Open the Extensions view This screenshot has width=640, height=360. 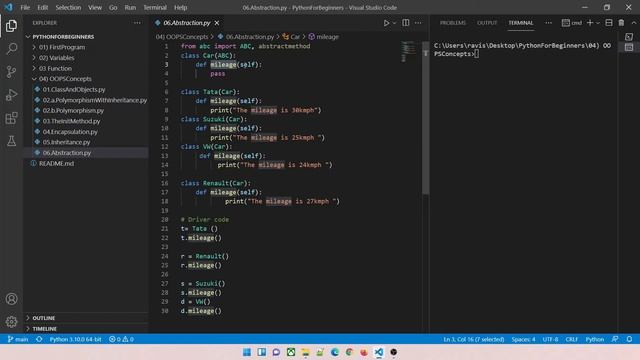11,118
